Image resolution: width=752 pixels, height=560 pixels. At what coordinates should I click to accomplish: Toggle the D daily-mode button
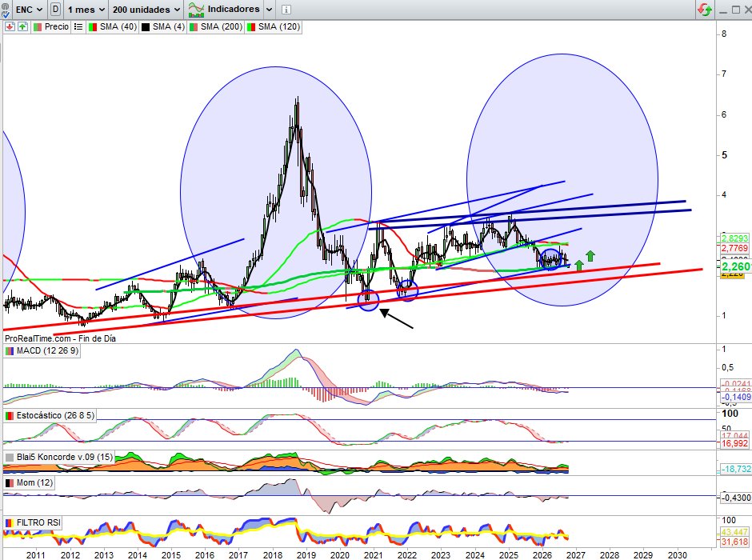click(x=56, y=9)
